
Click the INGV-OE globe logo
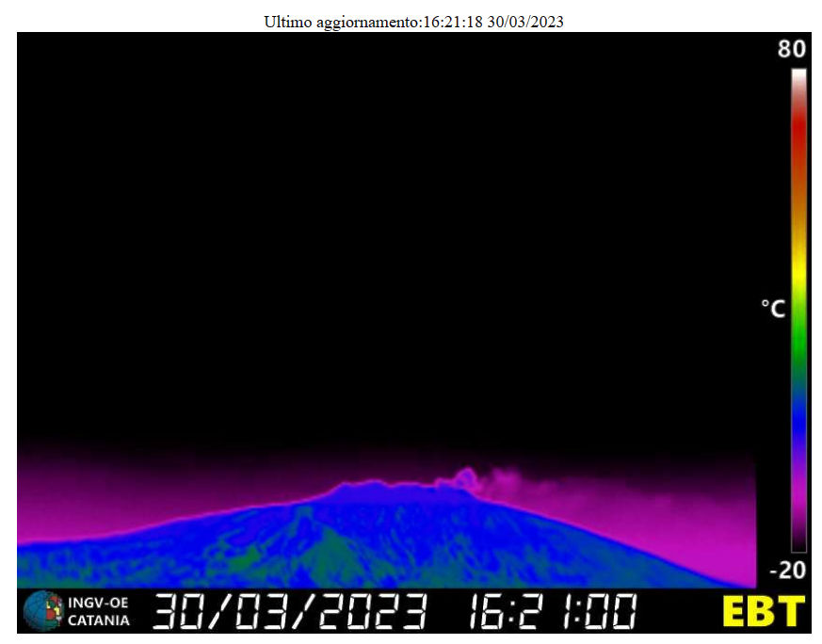click(x=42, y=609)
